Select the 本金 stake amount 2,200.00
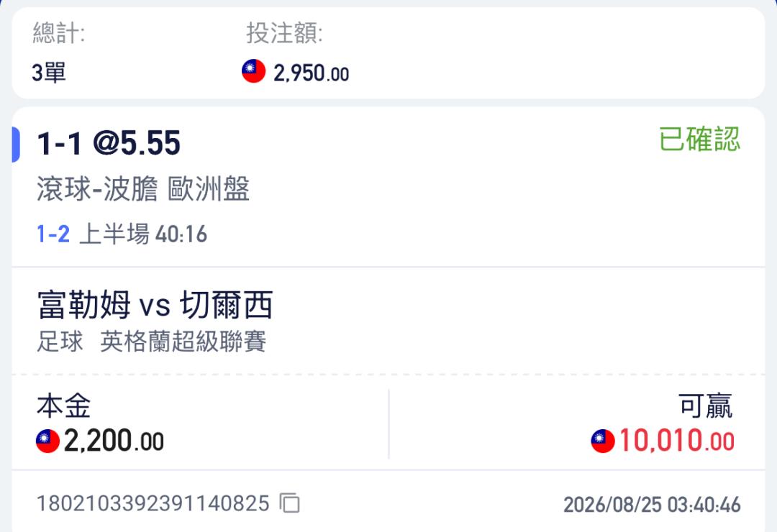The height and width of the screenshot is (532, 777). (114, 441)
